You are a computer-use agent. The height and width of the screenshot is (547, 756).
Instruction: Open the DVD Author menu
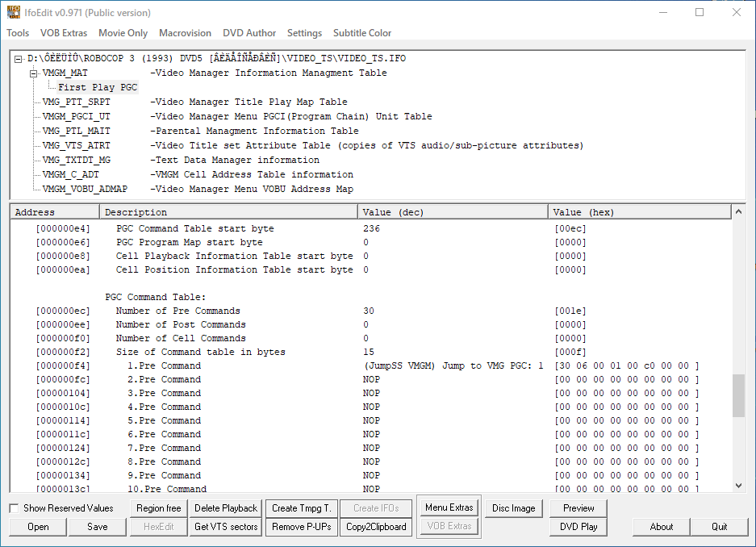click(x=249, y=33)
